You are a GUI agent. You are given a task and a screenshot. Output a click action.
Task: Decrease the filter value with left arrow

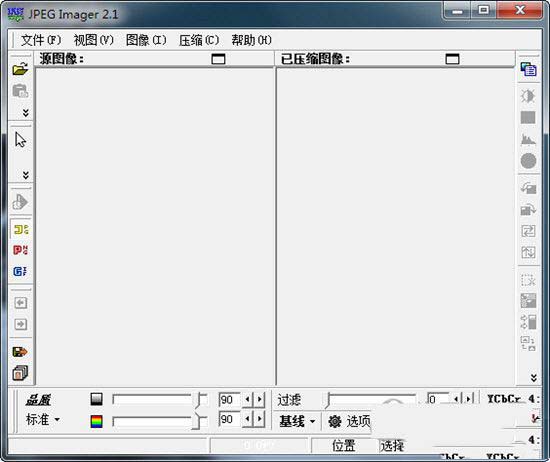pyautogui.click(x=456, y=399)
